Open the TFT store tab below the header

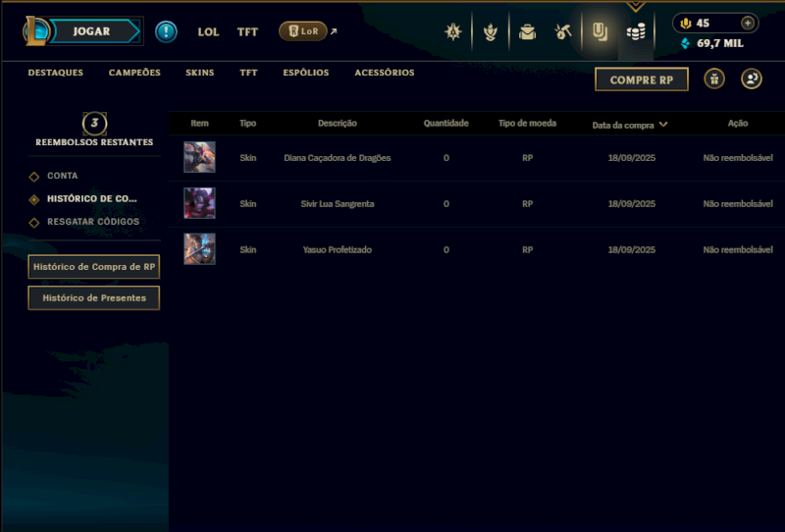[248, 73]
